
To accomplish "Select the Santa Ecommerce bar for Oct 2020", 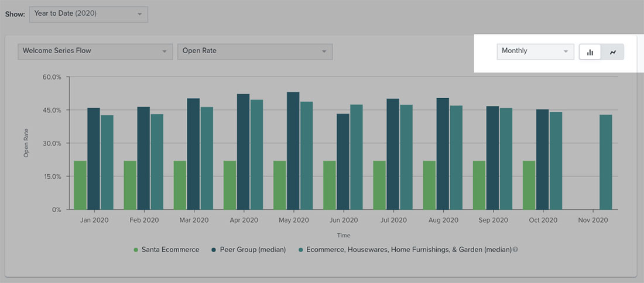I will coord(529,185).
